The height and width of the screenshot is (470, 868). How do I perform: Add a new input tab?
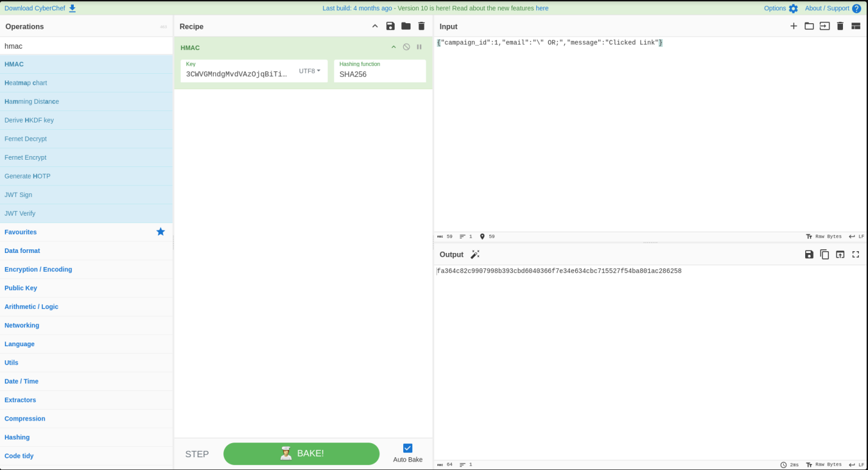coord(794,26)
